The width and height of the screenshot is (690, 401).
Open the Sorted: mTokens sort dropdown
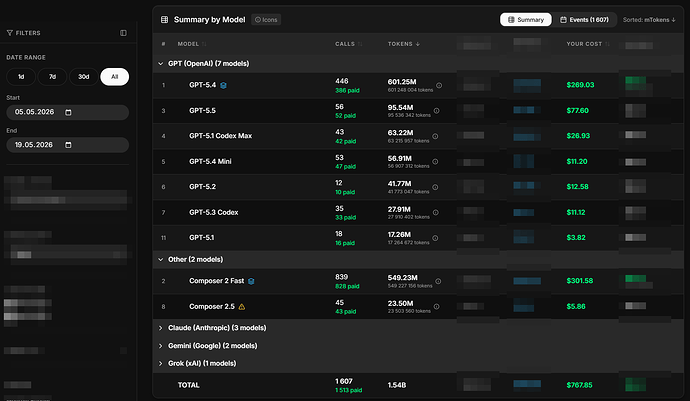pos(649,20)
